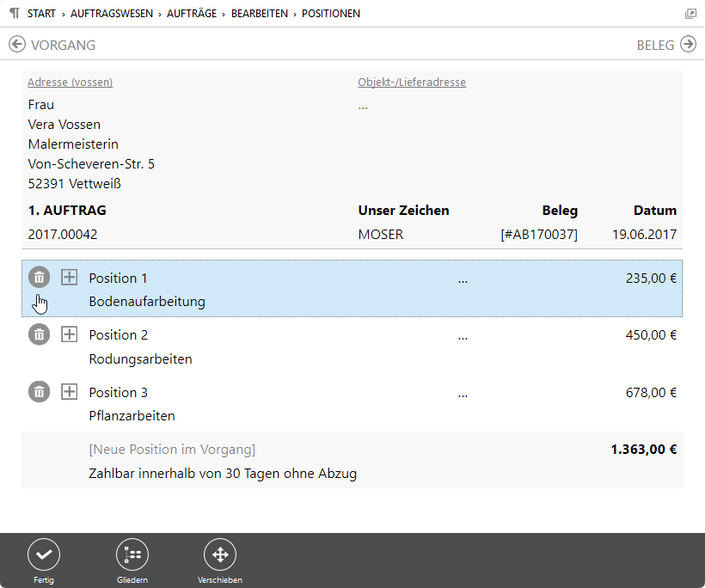
Task: Go back using Vorgang arrow icon
Action: tap(17, 45)
